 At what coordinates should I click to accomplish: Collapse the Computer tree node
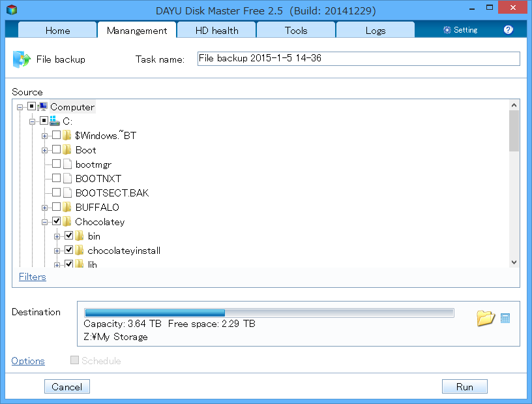tap(20, 108)
